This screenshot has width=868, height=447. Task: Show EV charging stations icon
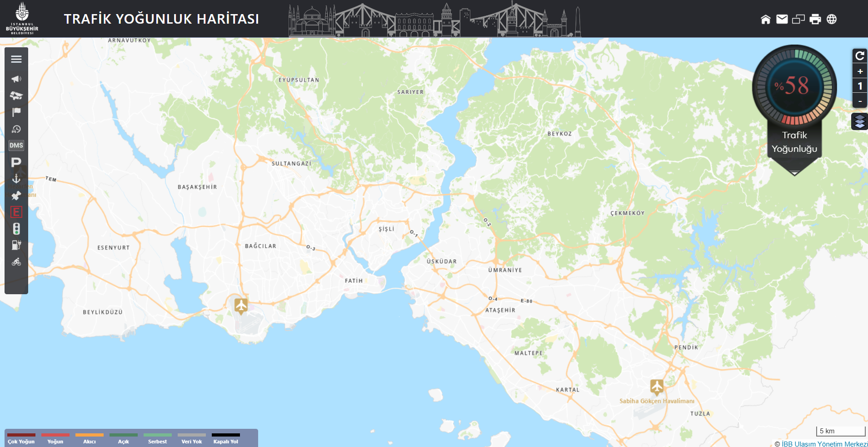pos(16,245)
